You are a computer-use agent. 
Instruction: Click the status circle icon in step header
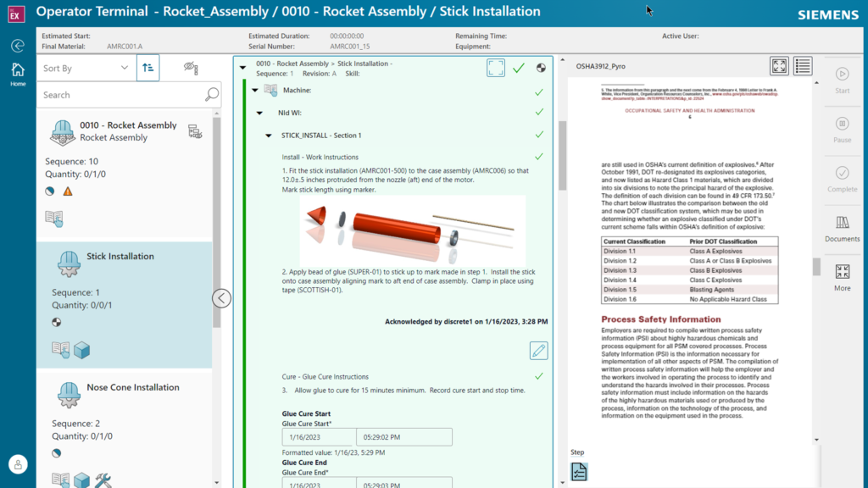pyautogui.click(x=541, y=68)
